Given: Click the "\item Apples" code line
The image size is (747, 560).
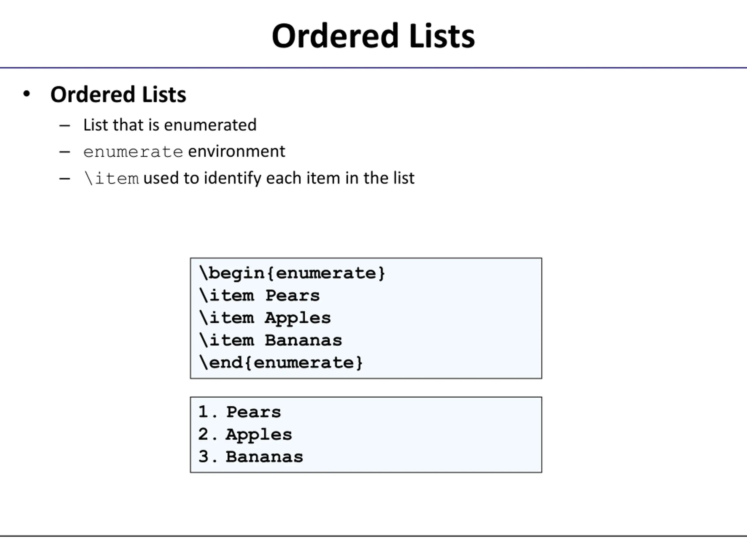Looking at the screenshot, I should coord(265,318).
